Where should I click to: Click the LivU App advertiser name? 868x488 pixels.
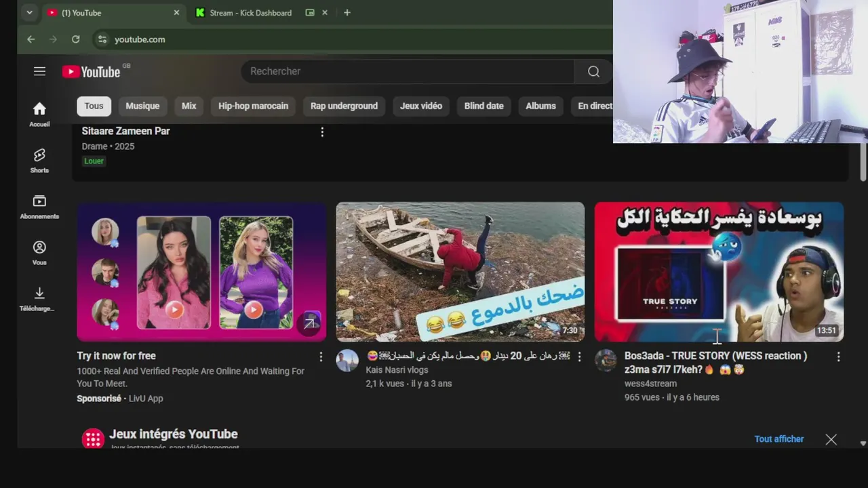click(146, 399)
